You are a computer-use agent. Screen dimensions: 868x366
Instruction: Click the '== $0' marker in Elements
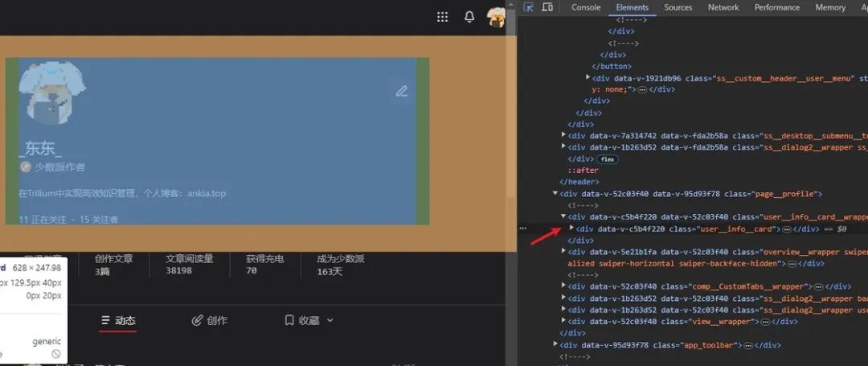click(834, 228)
